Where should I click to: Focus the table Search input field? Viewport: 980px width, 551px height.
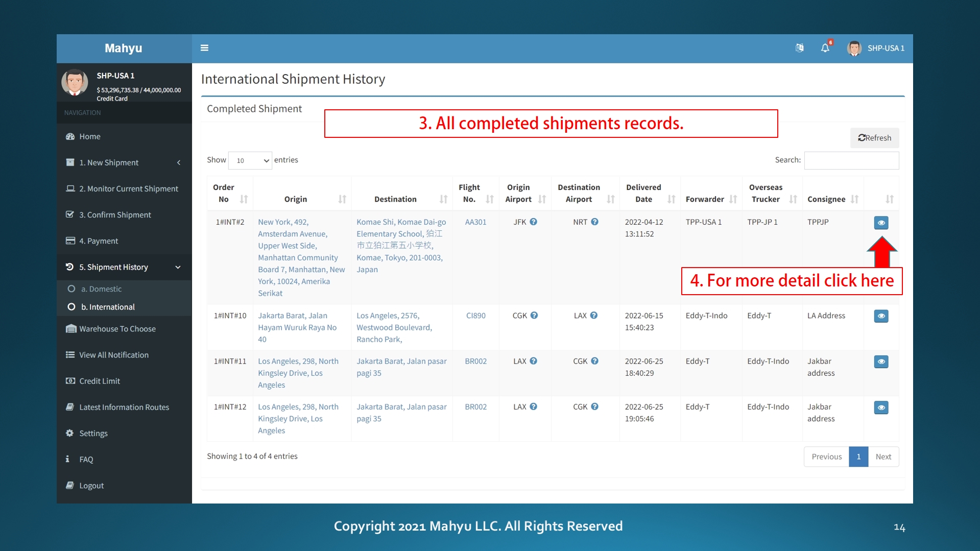pos(851,160)
